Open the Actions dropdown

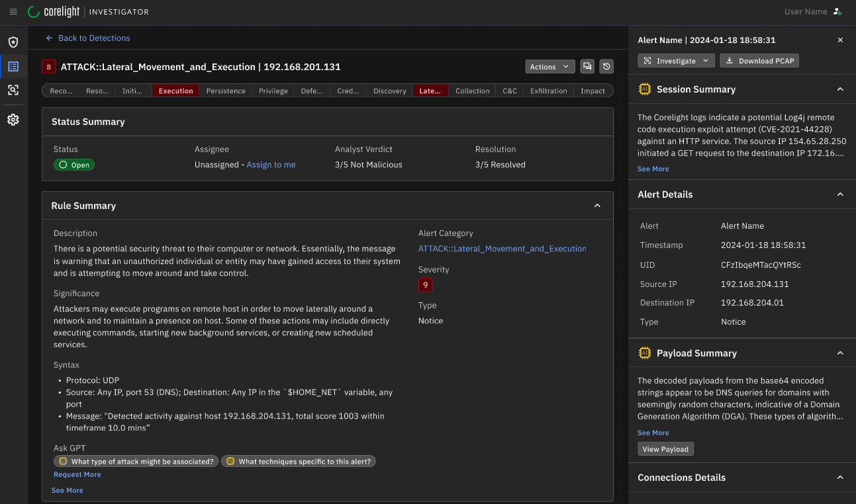click(549, 66)
